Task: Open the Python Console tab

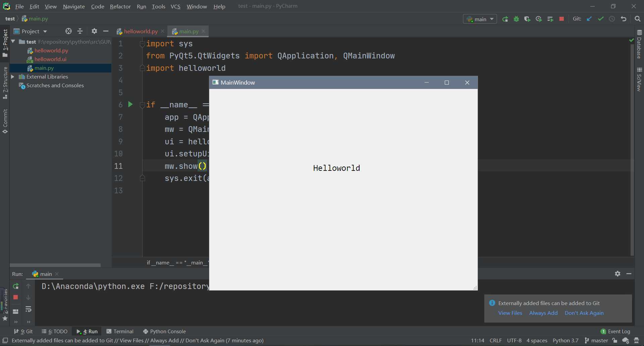Action: click(x=164, y=332)
